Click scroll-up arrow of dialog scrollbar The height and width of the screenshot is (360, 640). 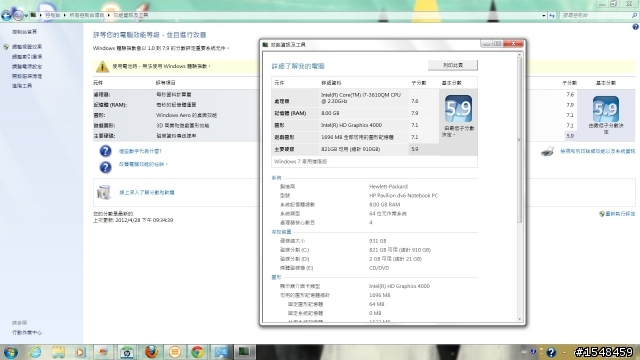pyautogui.click(x=520, y=54)
